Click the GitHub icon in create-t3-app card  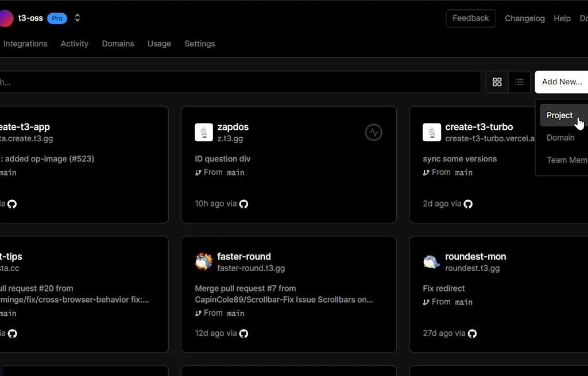tap(12, 204)
